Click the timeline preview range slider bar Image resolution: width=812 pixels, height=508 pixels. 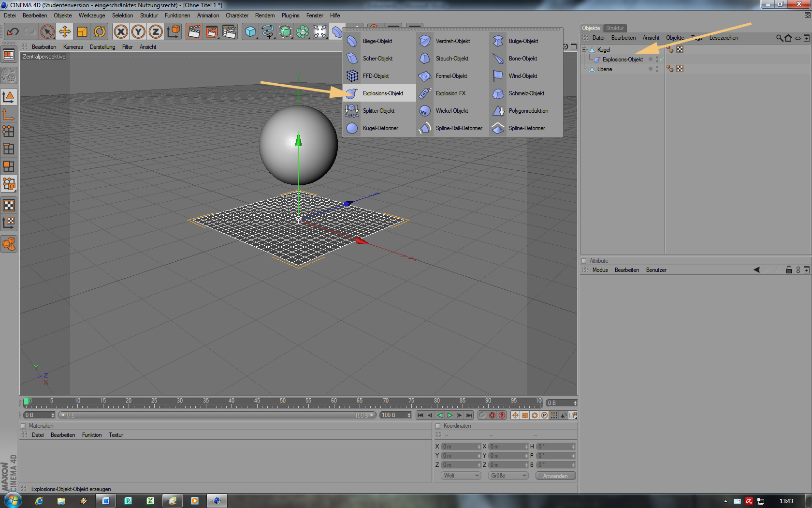pyautogui.click(x=217, y=415)
